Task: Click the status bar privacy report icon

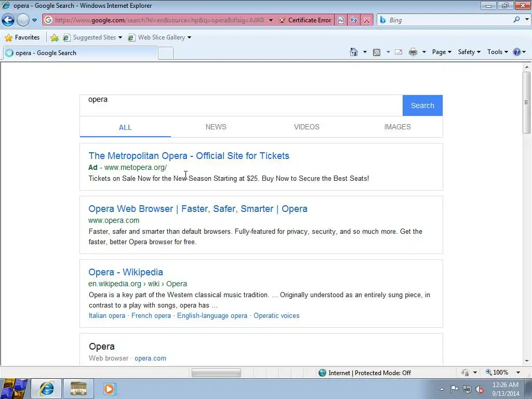Action: click(x=465, y=373)
